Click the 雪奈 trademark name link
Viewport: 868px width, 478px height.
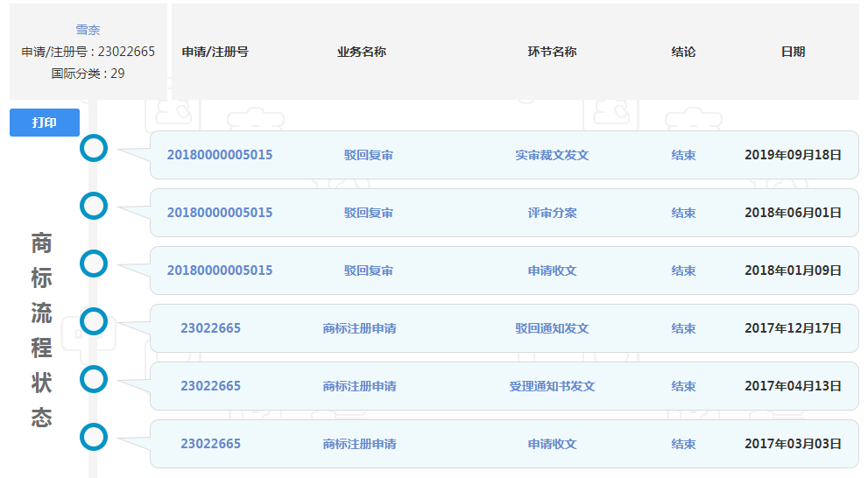[x=88, y=30]
